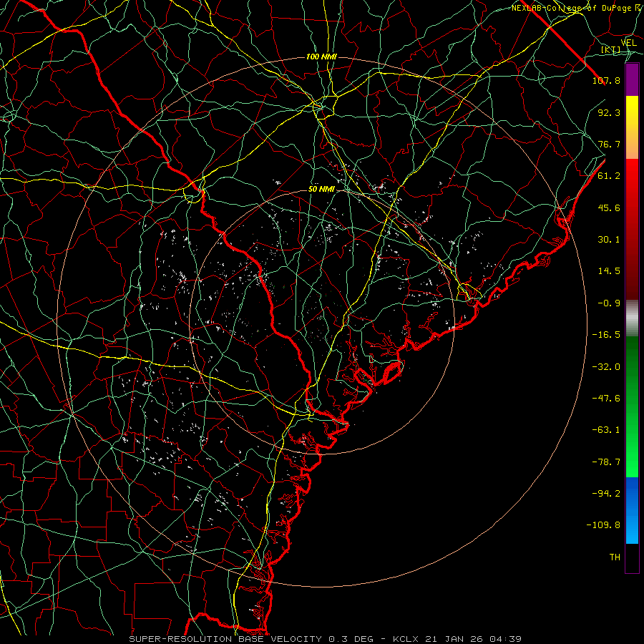The height and width of the screenshot is (644, 644).
Task: Click the 'SUPER-RESOLUTION BASE VELOCITY' caption text
Action: [227, 639]
